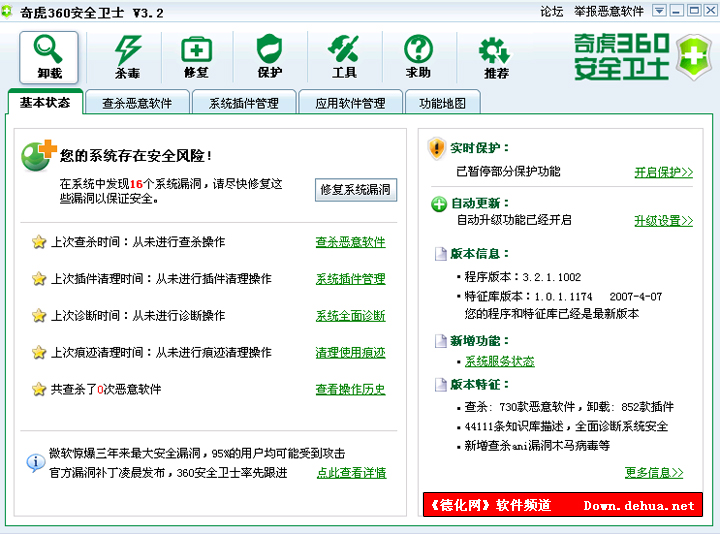This screenshot has height=534, width=720.
Task: Click the 修复系统漏洞 button
Action: (356, 190)
